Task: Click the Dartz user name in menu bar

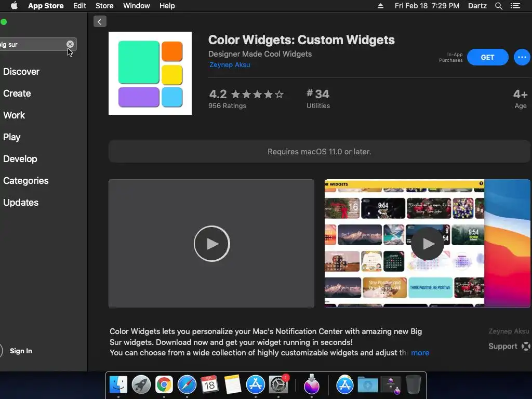Action: coord(477,6)
